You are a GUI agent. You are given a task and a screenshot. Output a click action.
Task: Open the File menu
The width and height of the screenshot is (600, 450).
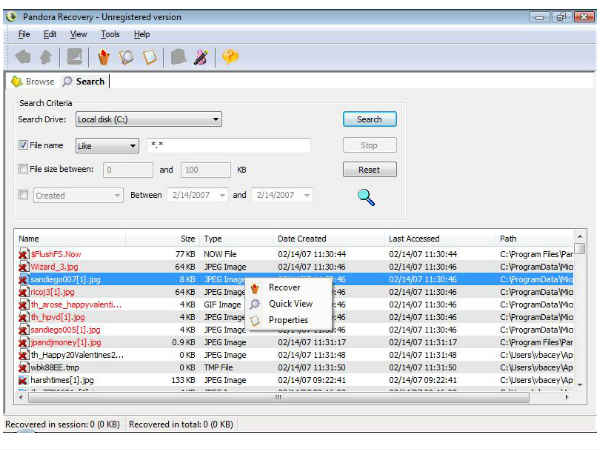point(24,34)
